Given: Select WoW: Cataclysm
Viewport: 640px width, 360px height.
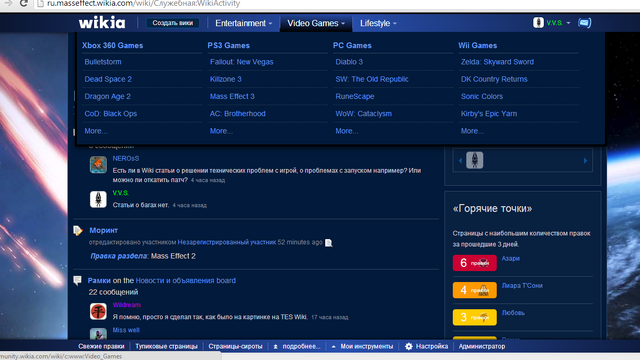Looking at the screenshot, I should (x=364, y=113).
